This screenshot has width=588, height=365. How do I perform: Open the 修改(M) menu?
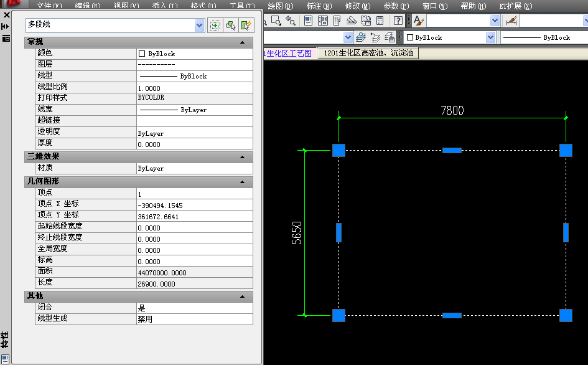(x=358, y=6)
